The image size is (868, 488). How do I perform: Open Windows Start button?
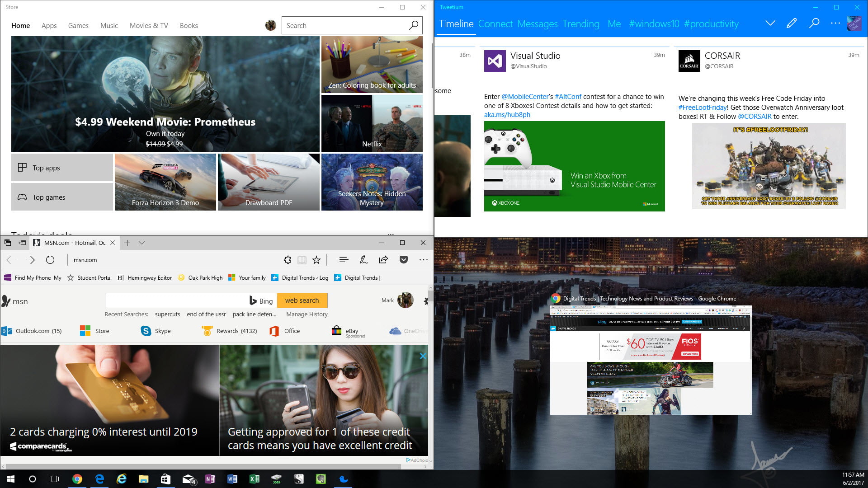coord(11,479)
